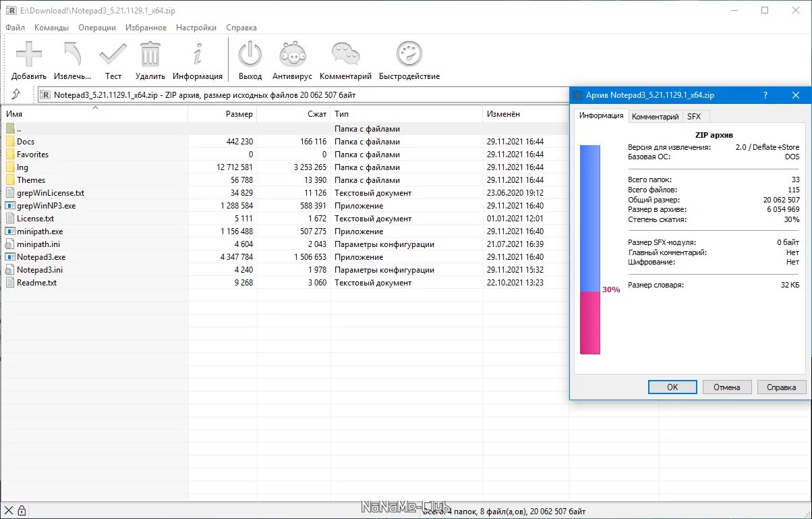Click the minipath.ini config icon

pos(10,244)
